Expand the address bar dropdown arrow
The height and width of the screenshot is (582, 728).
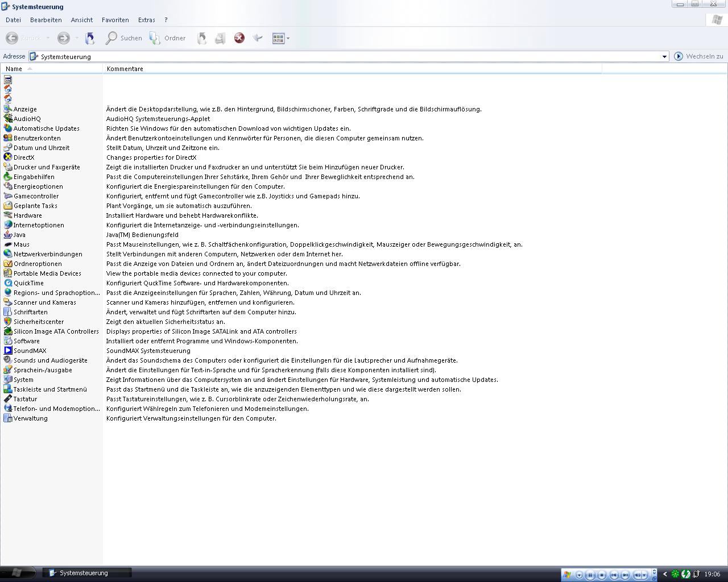664,56
